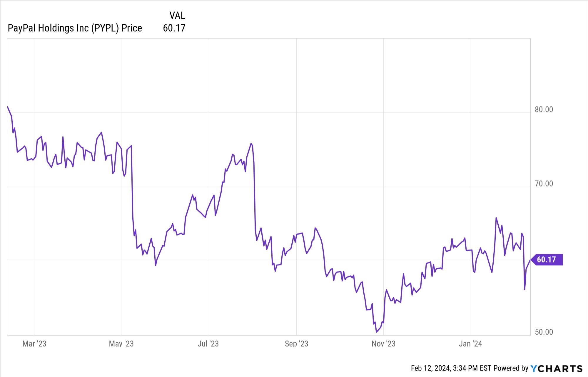Click the price line's lowest point near Nov '23

(x=376, y=332)
